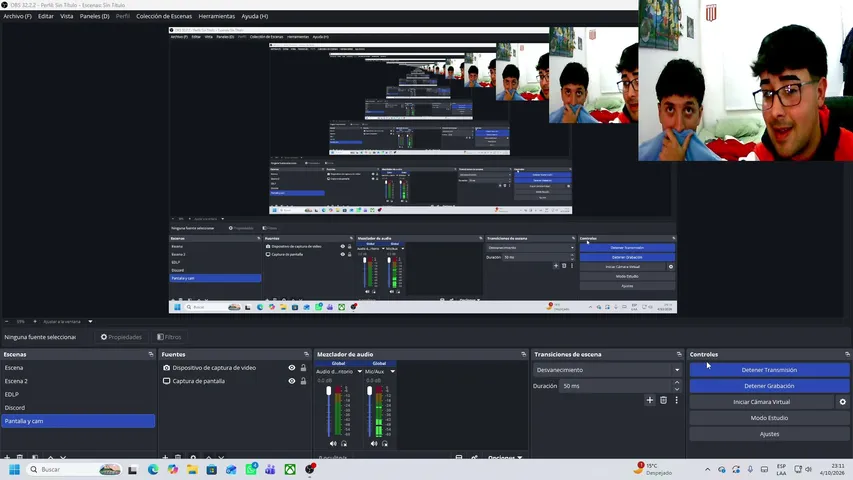Open Microsoft Edge from taskbar
The width and height of the screenshot is (853, 480).
[153, 469]
